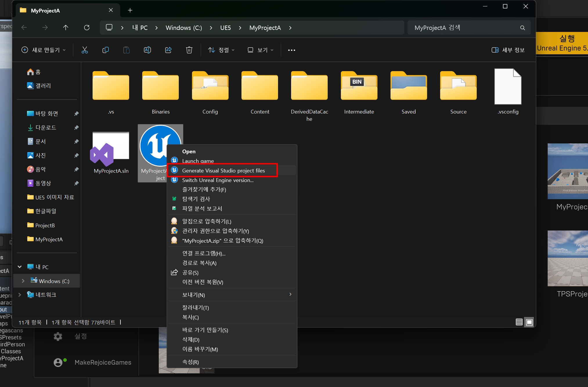Click the Cut scissors icon in toolbar
588x387 pixels.
pyautogui.click(x=84, y=50)
